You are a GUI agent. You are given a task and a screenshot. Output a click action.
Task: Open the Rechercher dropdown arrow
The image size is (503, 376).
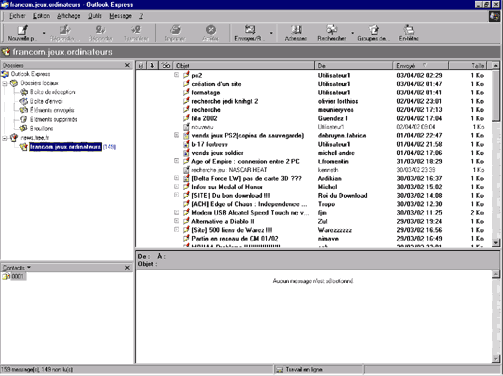[x=352, y=33]
